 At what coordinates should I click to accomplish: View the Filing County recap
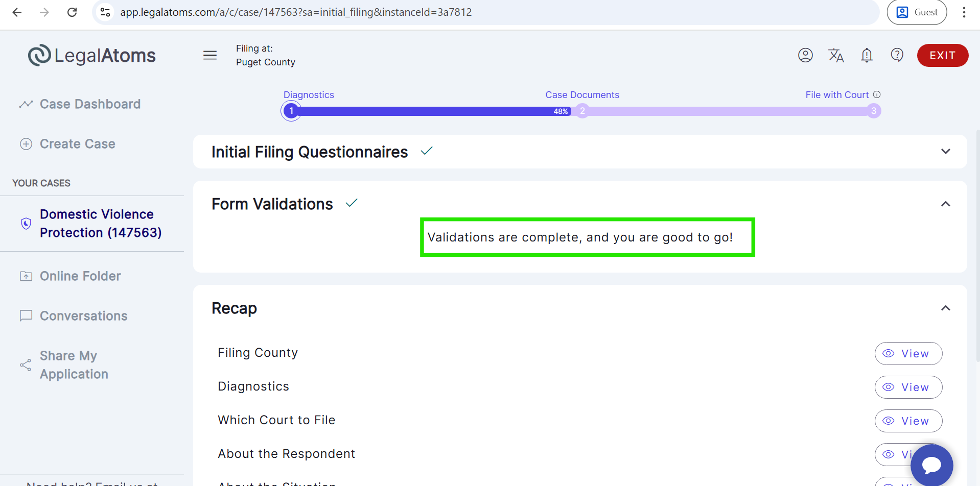point(908,354)
